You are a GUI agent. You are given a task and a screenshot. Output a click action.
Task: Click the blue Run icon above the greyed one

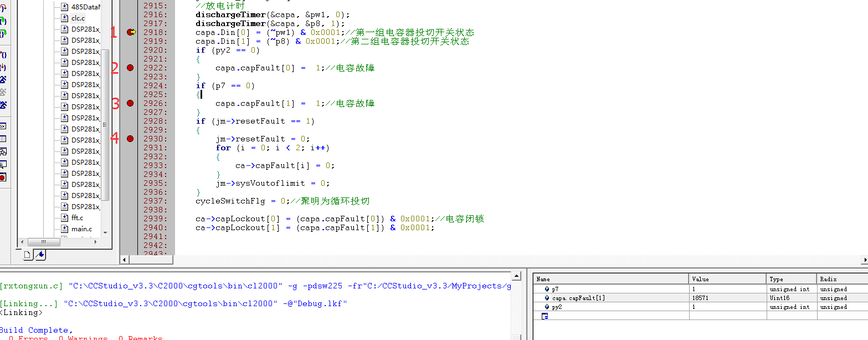click(3, 80)
